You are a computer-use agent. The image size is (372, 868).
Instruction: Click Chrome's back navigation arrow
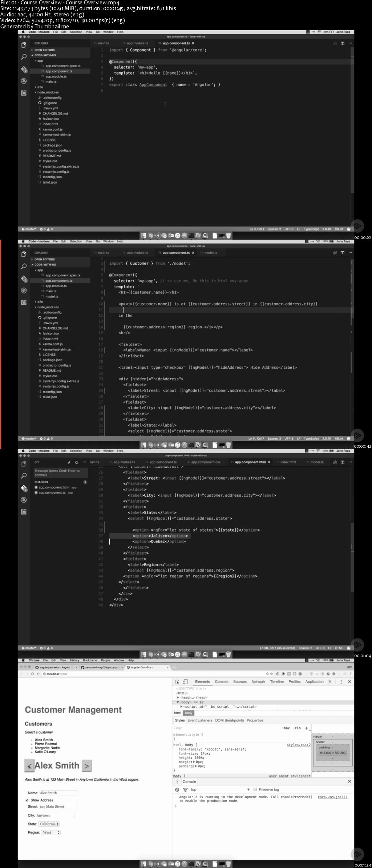pos(21,674)
